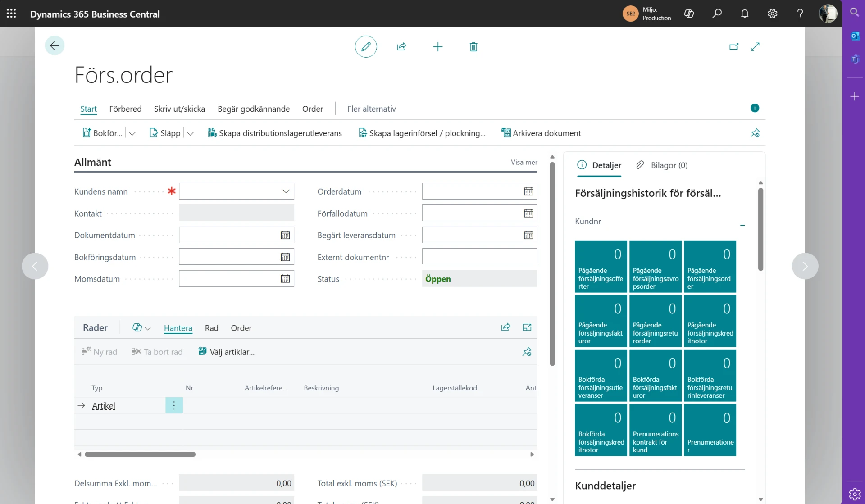Open user profile avatar
Screen dimensions: 865x504
coord(828,14)
